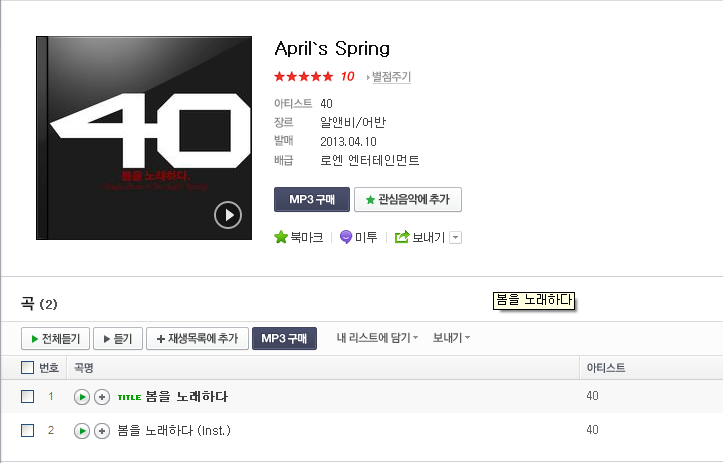Image resolution: width=723 pixels, height=463 pixels.
Task: Click the 40 album cover thumbnail
Action: (144, 138)
